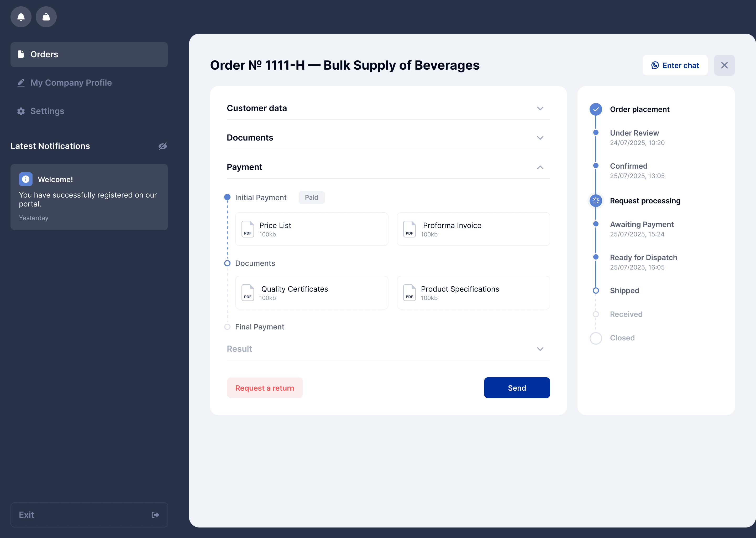Click the Quality Certificates PDF icon
Image resolution: width=756 pixels, height=538 pixels.
point(248,293)
